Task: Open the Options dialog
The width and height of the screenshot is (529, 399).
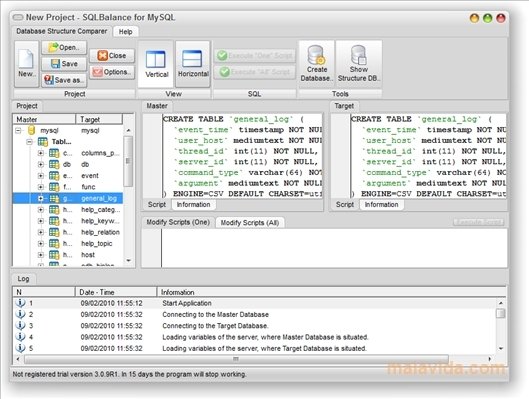Action: pyautogui.click(x=112, y=72)
